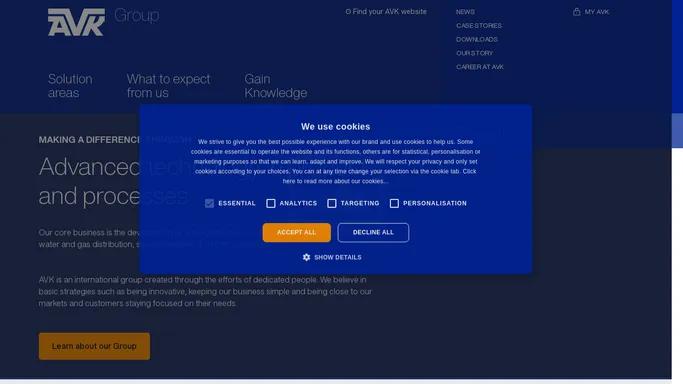This screenshot has height=384, width=683.
Task: Go to the News page
Action: pyautogui.click(x=465, y=12)
